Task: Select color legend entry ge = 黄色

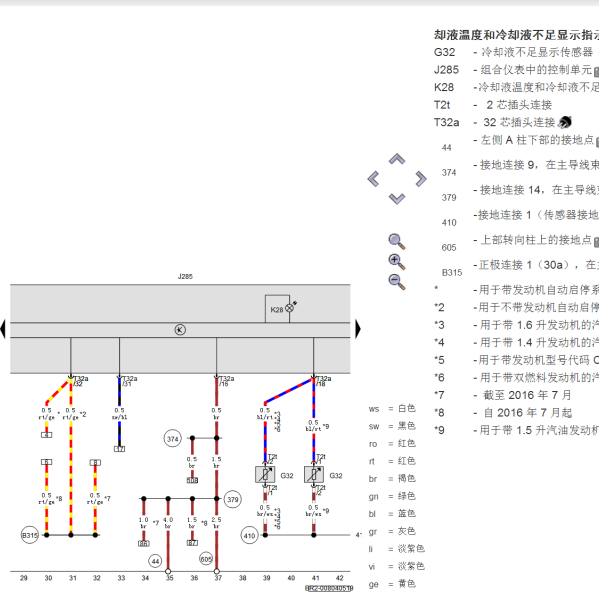Action: pyautogui.click(x=392, y=584)
